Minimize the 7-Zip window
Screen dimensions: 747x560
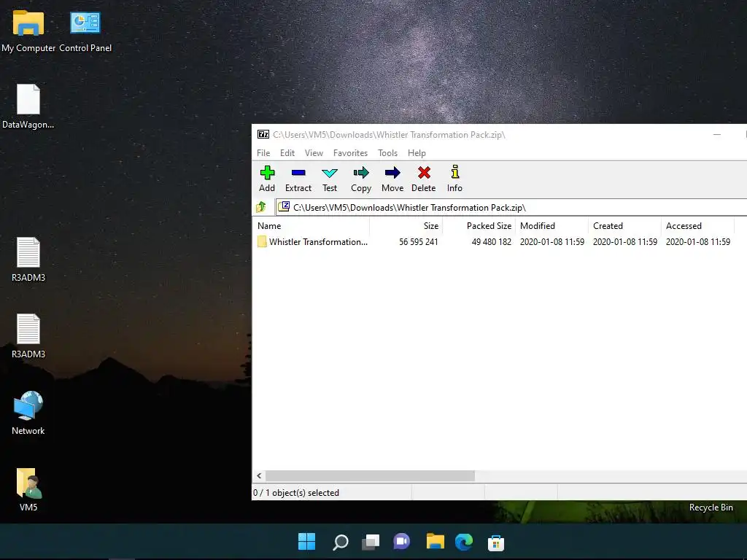(x=716, y=135)
